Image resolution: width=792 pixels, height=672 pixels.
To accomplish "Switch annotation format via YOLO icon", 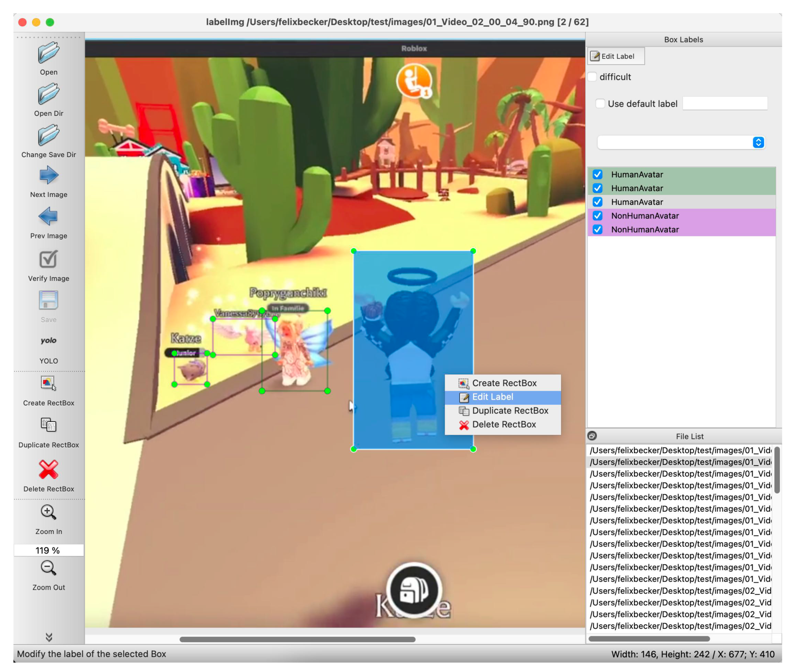I will pos(49,340).
